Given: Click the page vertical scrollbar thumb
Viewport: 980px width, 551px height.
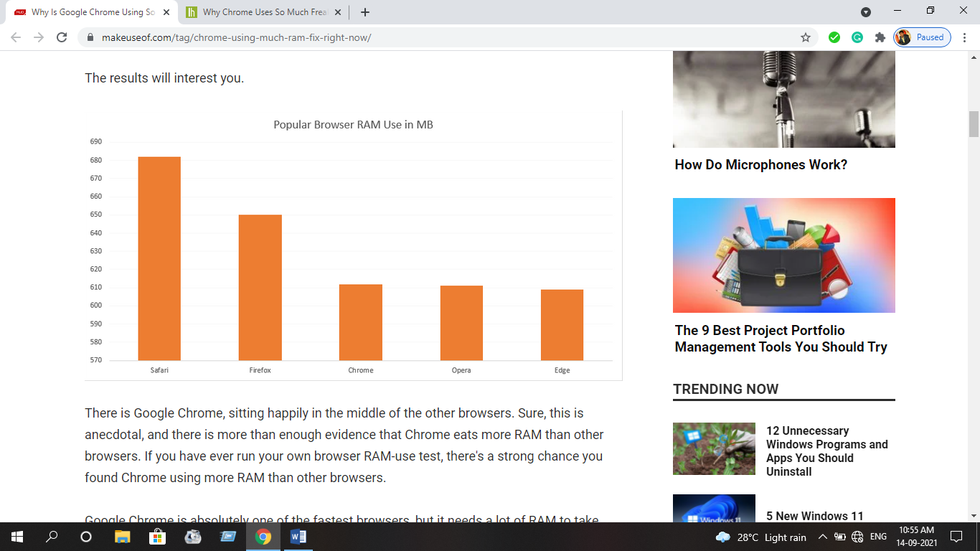Looking at the screenshot, I should pos(974,124).
